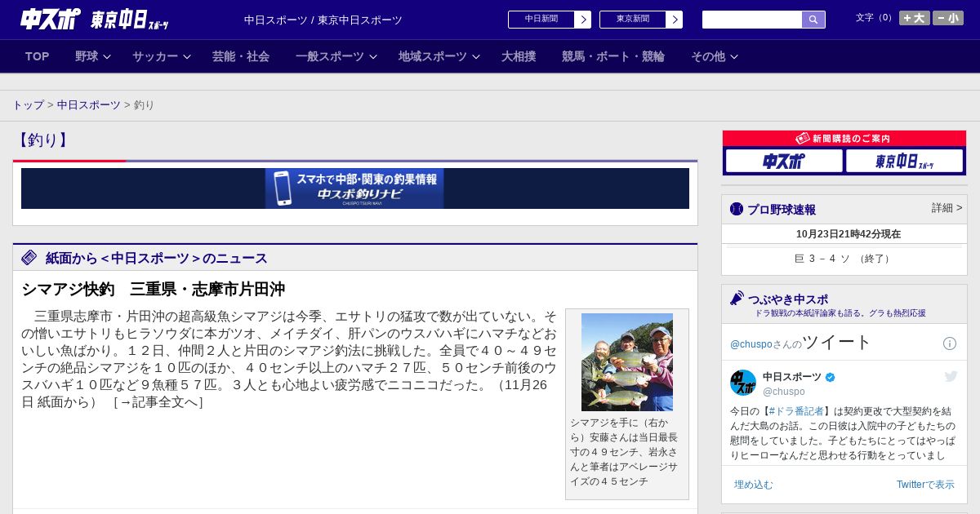
Task: Expand the サッカー navigation menu
Action: pyautogui.click(x=161, y=56)
